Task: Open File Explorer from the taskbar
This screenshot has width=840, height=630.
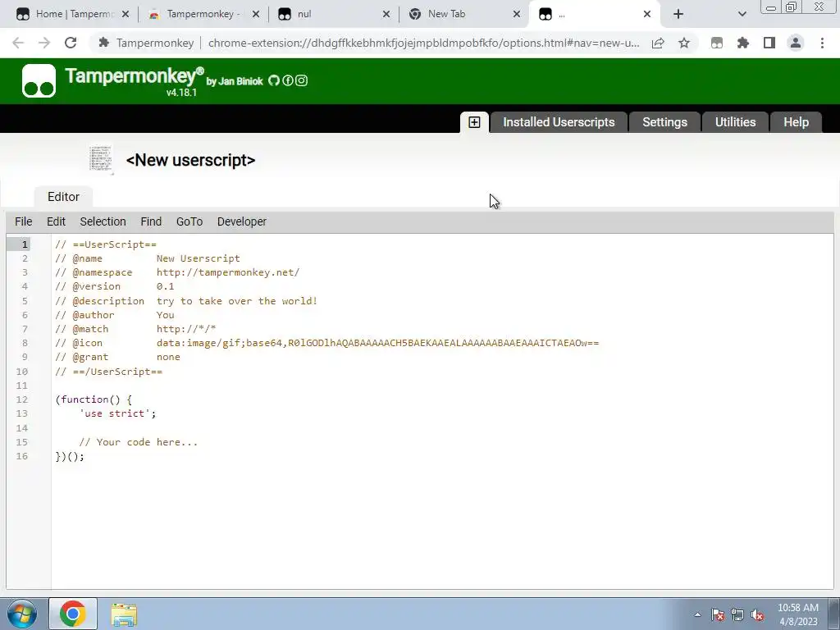Action: [x=124, y=615]
